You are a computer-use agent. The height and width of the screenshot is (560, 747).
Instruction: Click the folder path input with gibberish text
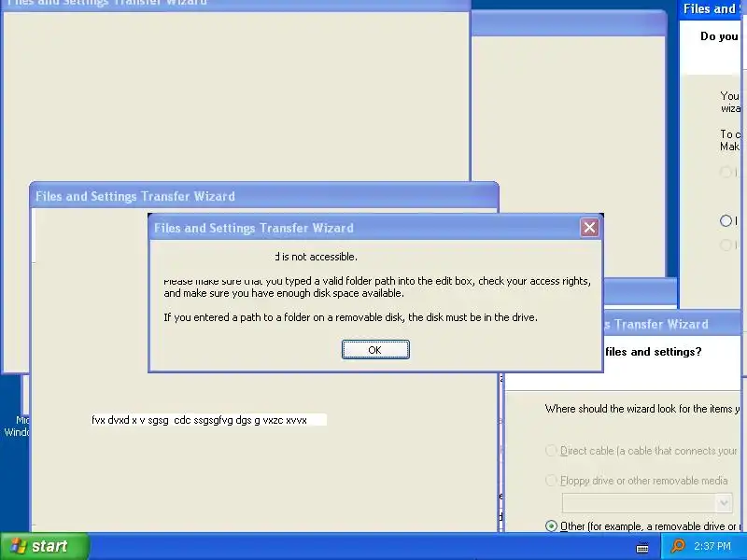(x=208, y=420)
